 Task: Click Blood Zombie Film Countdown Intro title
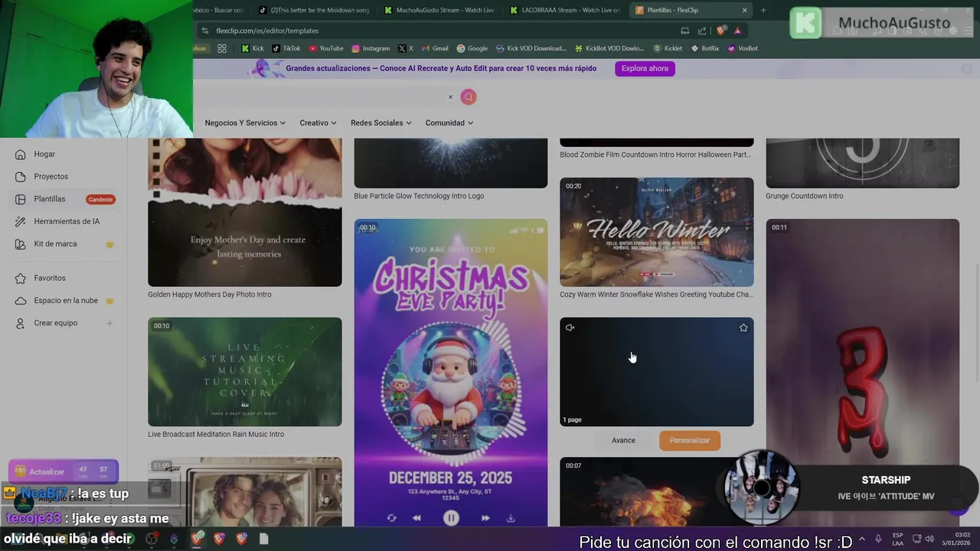tap(655, 155)
